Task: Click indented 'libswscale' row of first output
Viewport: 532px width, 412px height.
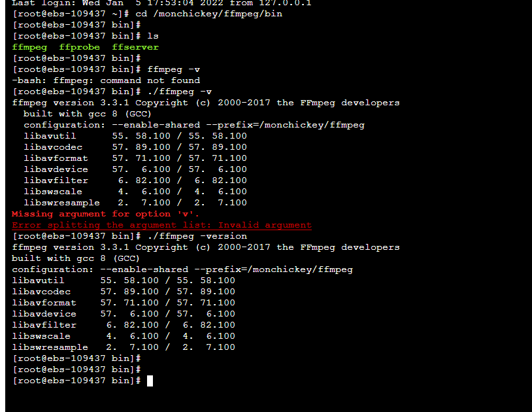Action: coord(135,192)
